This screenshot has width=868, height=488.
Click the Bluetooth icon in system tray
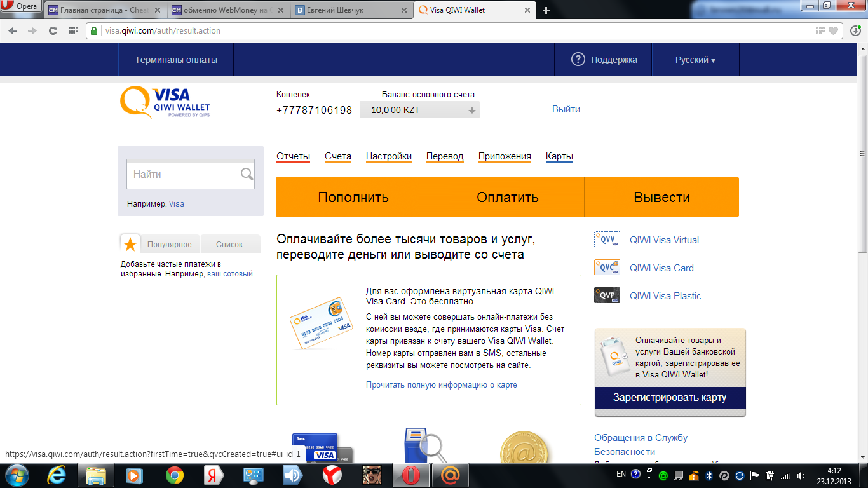point(710,475)
